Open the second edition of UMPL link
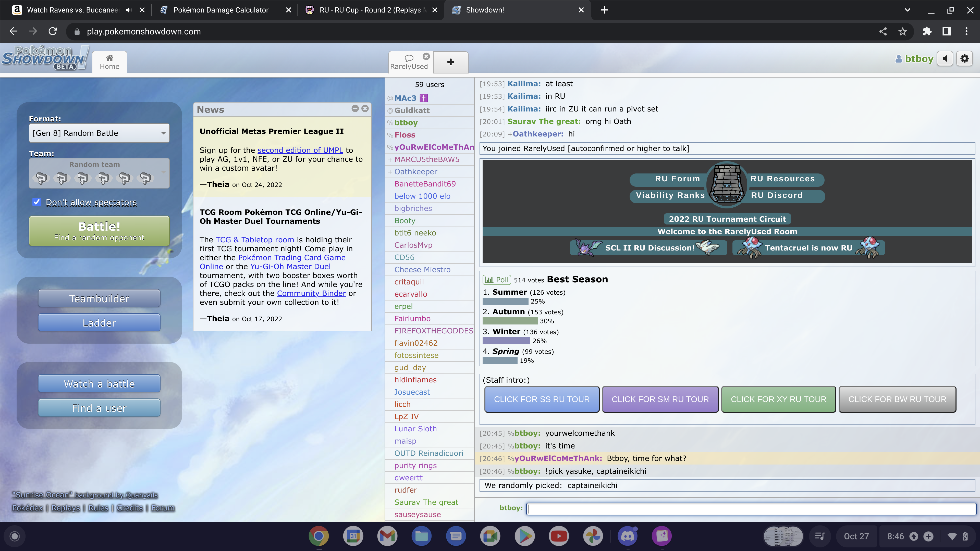980x551 pixels. [300, 150]
